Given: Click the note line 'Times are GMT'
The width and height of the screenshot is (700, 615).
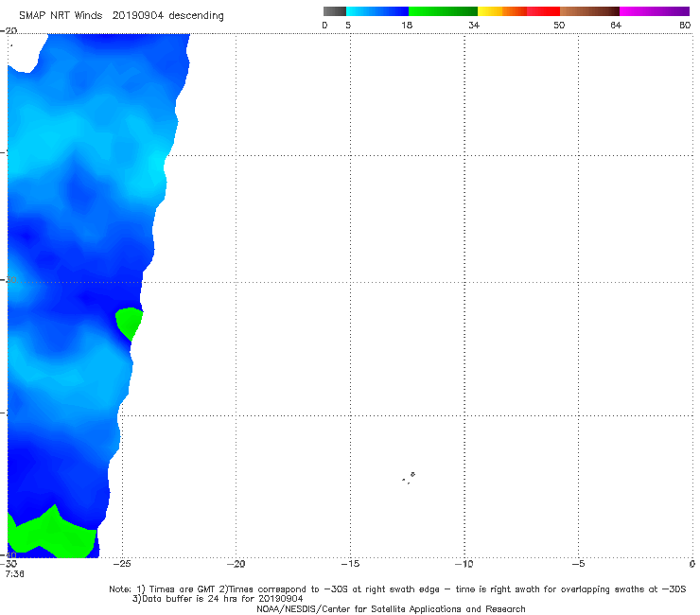Looking at the screenshot, I should coord(182,589).
